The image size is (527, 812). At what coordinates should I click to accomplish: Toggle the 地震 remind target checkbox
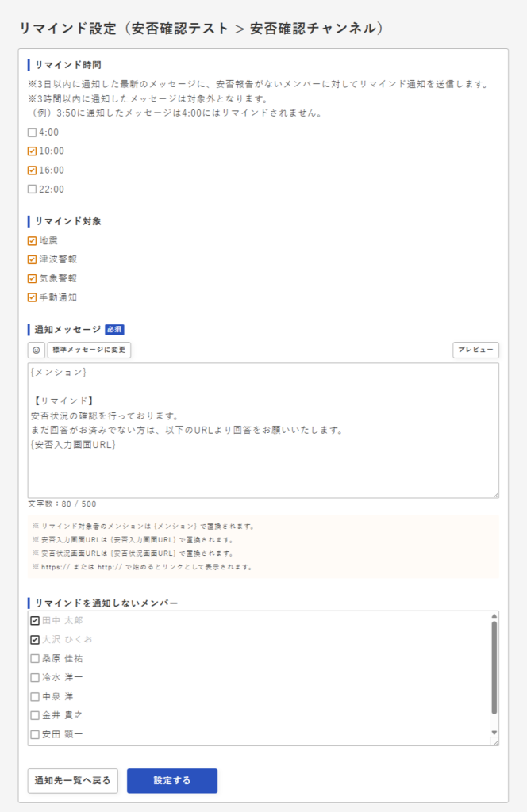coord(32,241)
